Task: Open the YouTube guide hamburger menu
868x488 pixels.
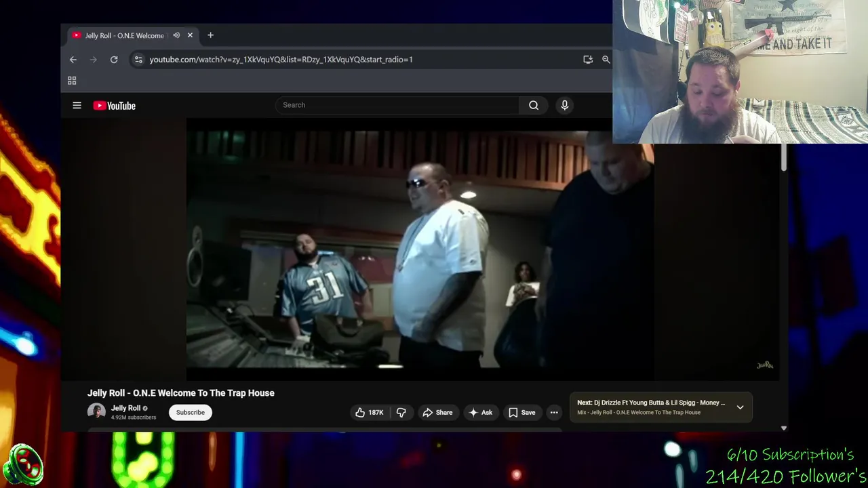Action: (x=77, y=105)
